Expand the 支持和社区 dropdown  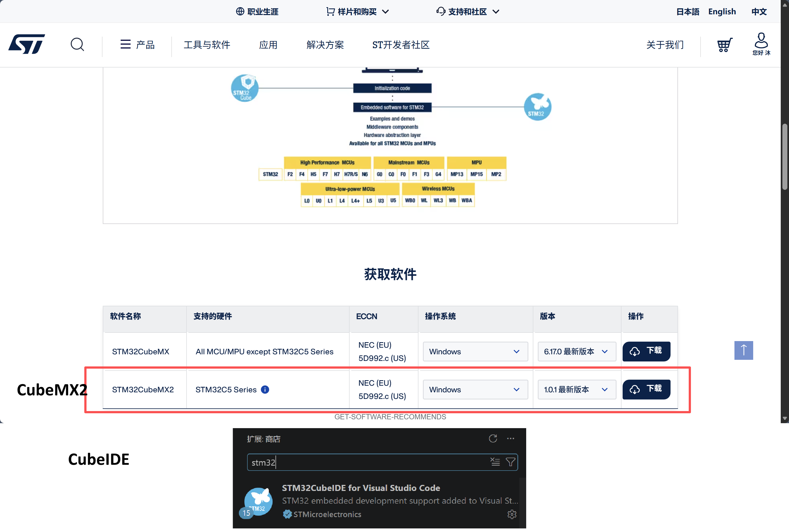[x=468, y=12]
